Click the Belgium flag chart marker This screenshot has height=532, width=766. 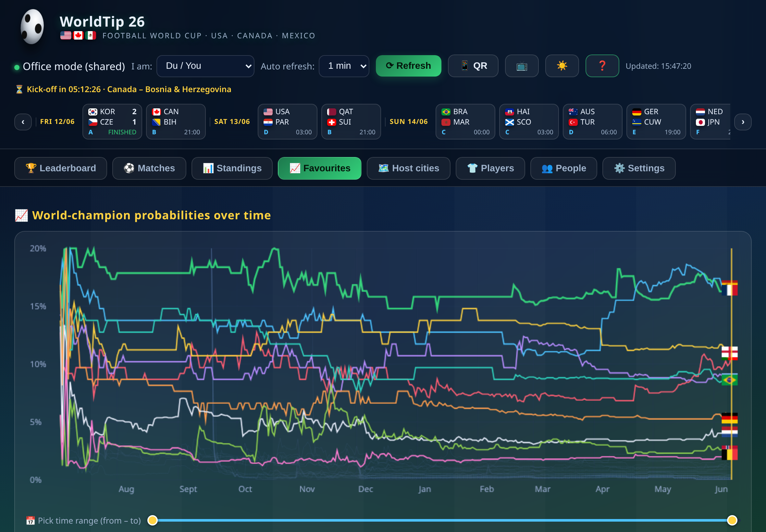[x=730, y=455]
